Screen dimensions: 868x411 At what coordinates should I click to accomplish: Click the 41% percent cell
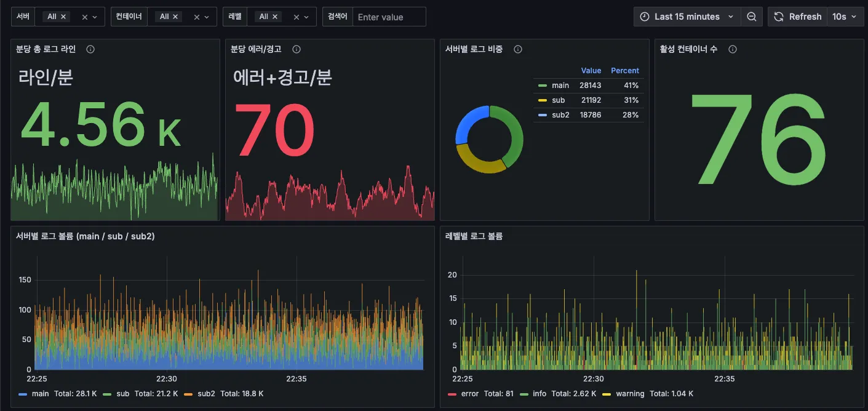click(x=631, y=86)
